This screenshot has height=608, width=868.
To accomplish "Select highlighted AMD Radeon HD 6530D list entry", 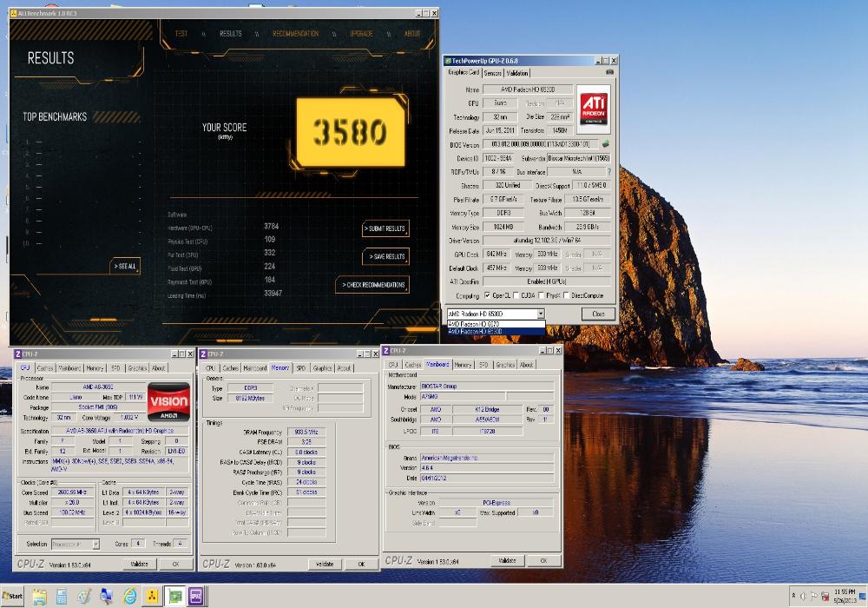I will tap(496, 331).
